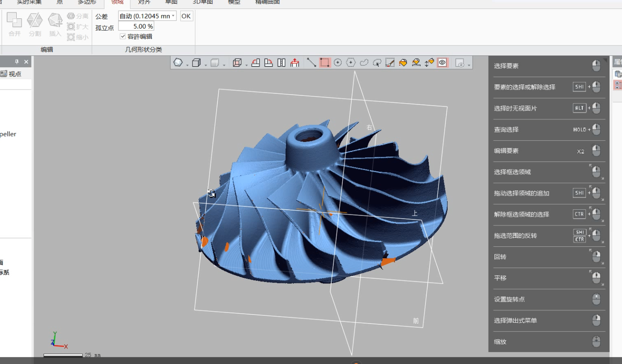Click the 孤立点 percentage input field
This screenshot has height=364, width=622.
[x=136, y=26]
